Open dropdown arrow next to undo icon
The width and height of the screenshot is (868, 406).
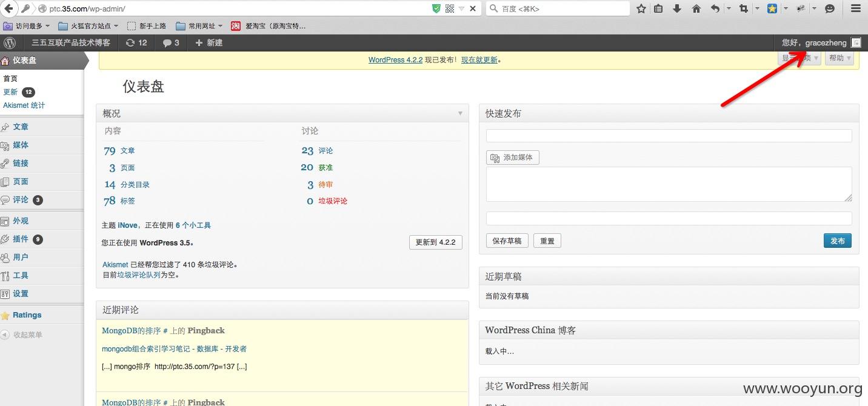click(x=729, y=8)
